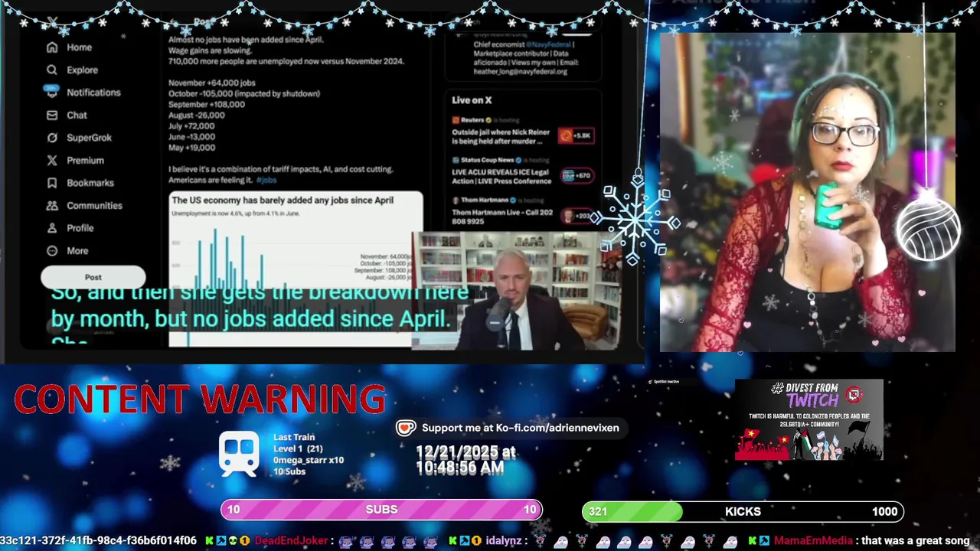The height and width of the screenshot is (551, 980).
Task: Click idalynz username in ticker
Action: click(x=503, y=540)
